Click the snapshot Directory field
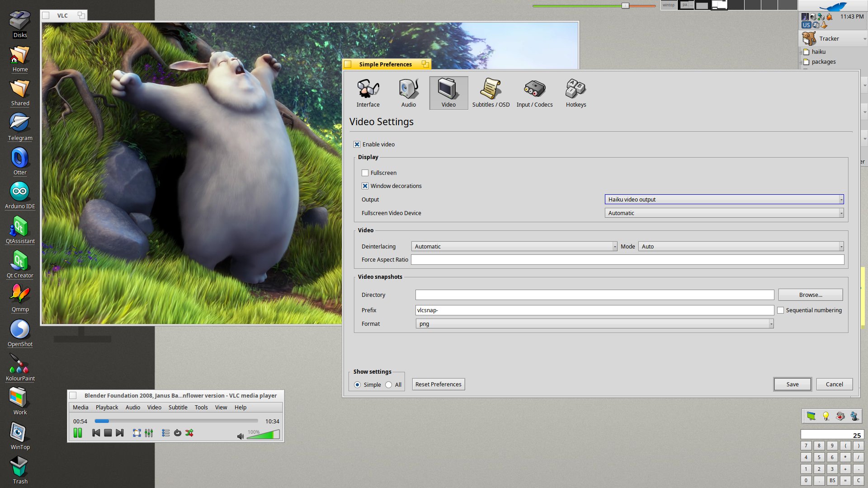 pos(594,295)
